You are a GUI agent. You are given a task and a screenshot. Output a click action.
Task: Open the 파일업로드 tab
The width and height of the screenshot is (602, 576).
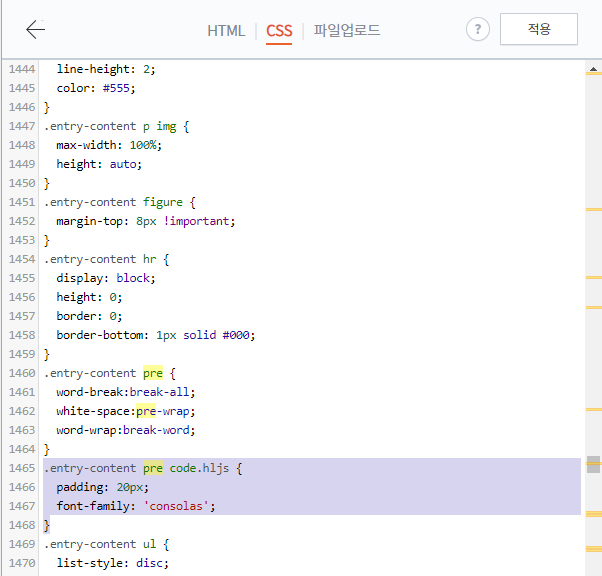[x=347, y=30]
